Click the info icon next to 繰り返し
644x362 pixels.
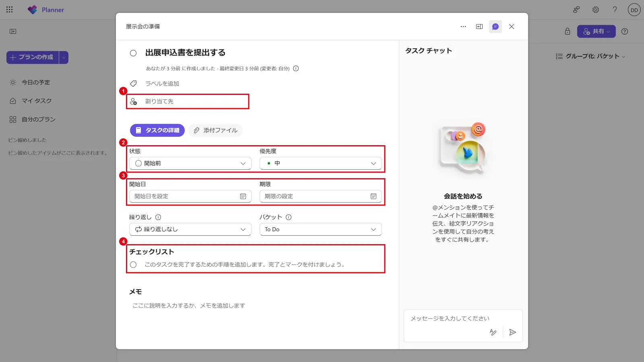pos(158,217)
